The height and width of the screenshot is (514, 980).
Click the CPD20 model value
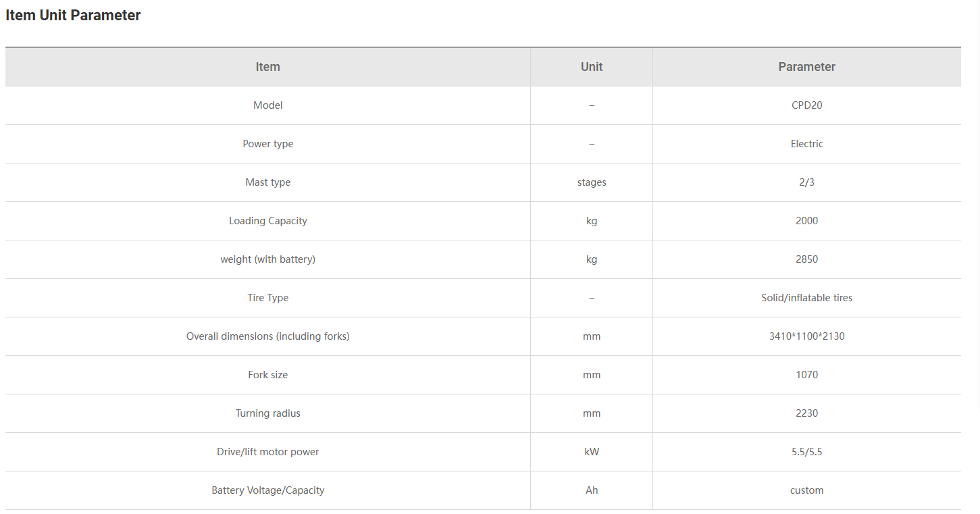click(806, 105)
